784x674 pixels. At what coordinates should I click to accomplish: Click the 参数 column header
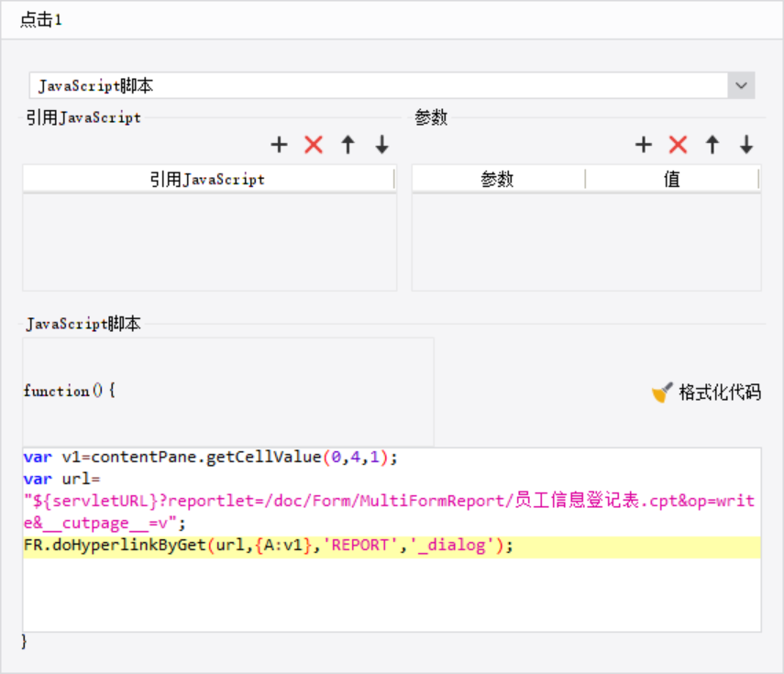pyautogui.click(x=498, y=180)
